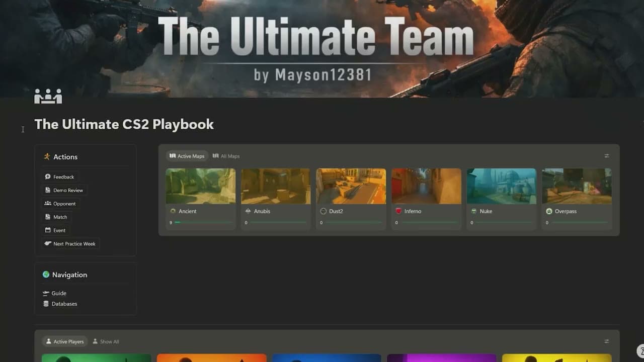This screenshot has width=644, height=362.
Task: Open the Demo Review action button
Action: pos(64,190)
